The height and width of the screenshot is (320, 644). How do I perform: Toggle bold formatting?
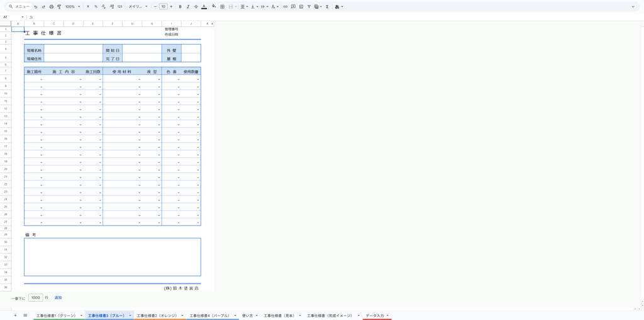(180, 6)
